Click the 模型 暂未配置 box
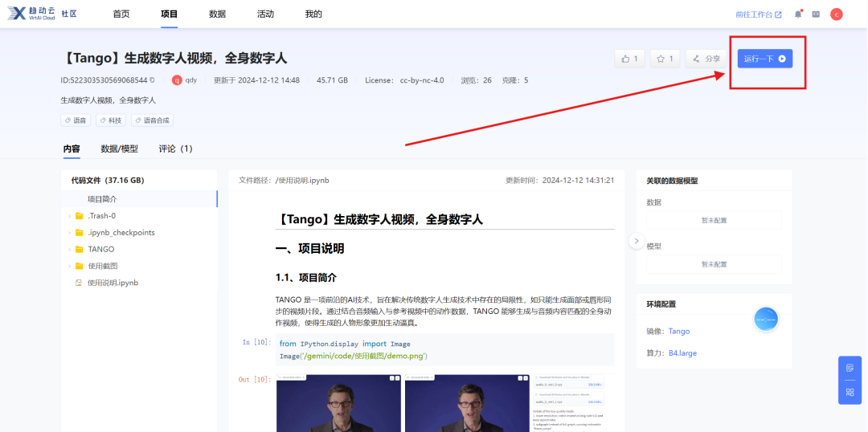This screenshot has height=432, width=868. 714,264
